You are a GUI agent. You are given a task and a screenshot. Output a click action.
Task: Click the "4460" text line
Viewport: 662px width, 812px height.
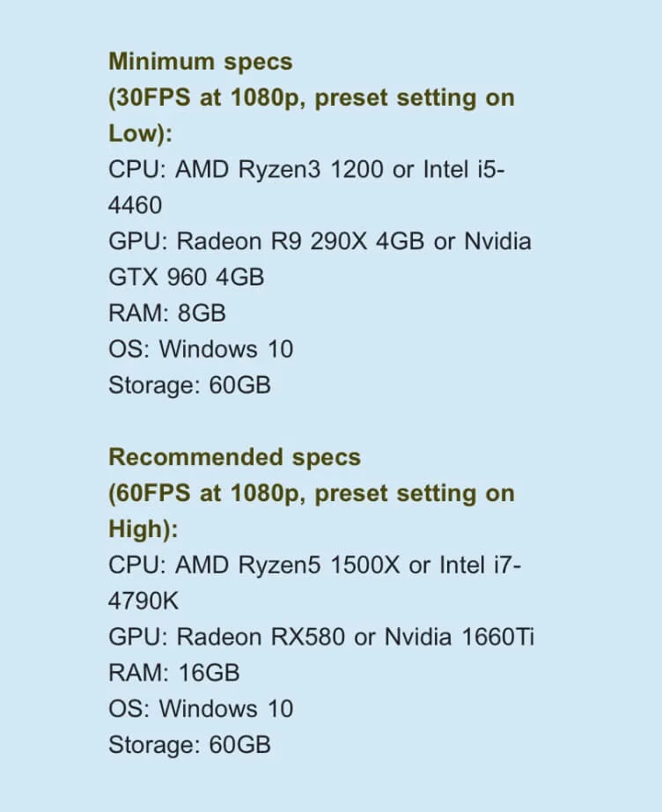point(135,205)
